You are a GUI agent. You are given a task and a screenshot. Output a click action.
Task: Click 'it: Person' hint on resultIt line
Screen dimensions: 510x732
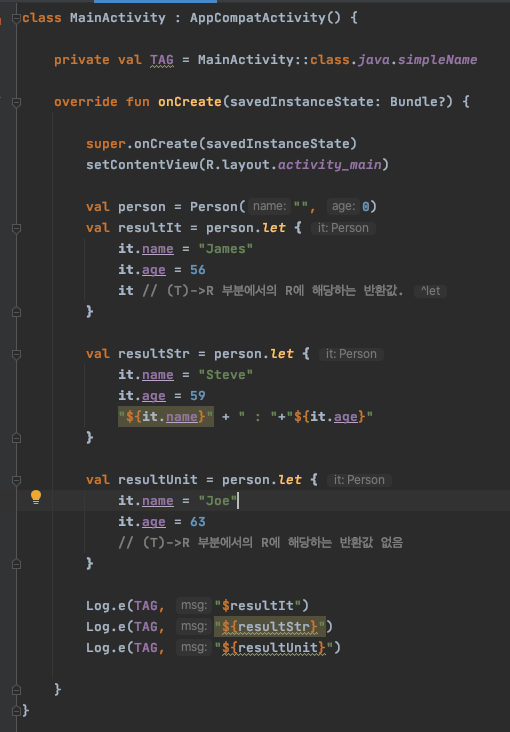tap(343, 228)
